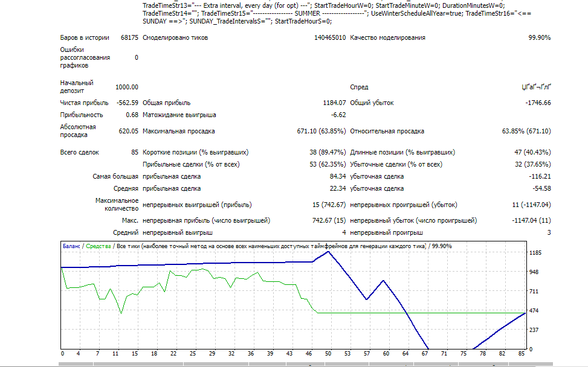The height and width of the screenshot is (367, 588).
Task: Select the bars in history value 68175
Action: pyautogui.click(x=129, y=38)
